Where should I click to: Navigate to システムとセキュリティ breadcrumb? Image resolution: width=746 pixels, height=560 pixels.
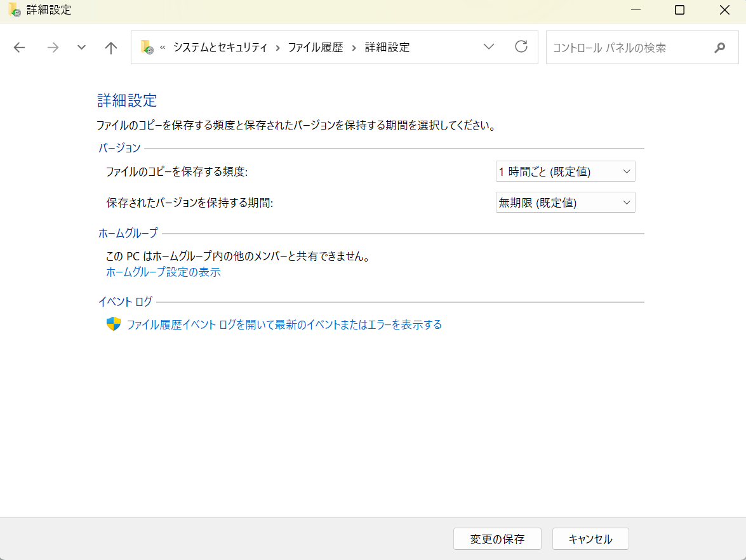tap(220, 48)
